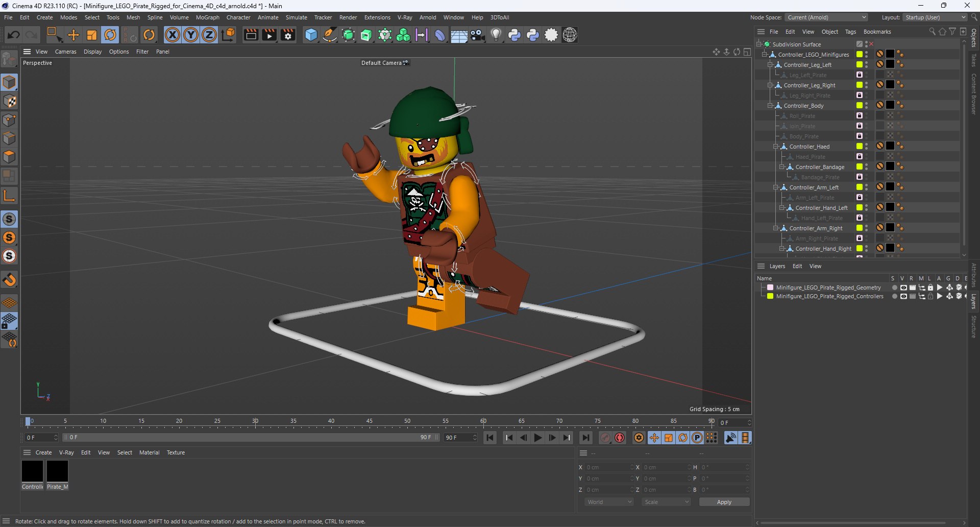Select the Controller material thumbnail
The height and width of the screenshot is (527, 980).
click(32, 471)
